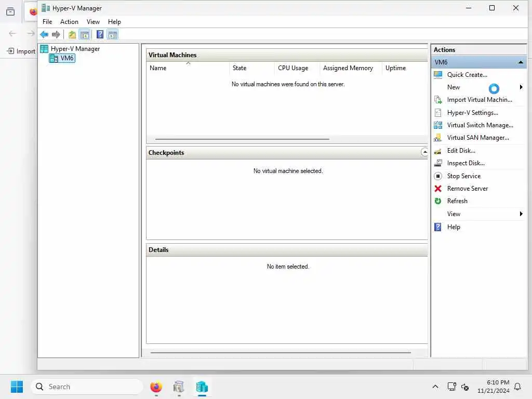Open Help via the blue question-mark toolbar icon
This screenshot has height=399, width=532.
100,34
